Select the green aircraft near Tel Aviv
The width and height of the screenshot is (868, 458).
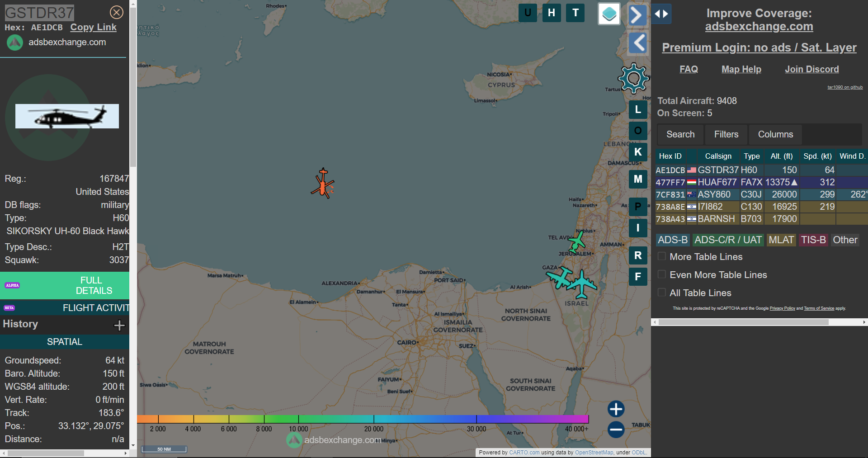[x=577, y=241]
